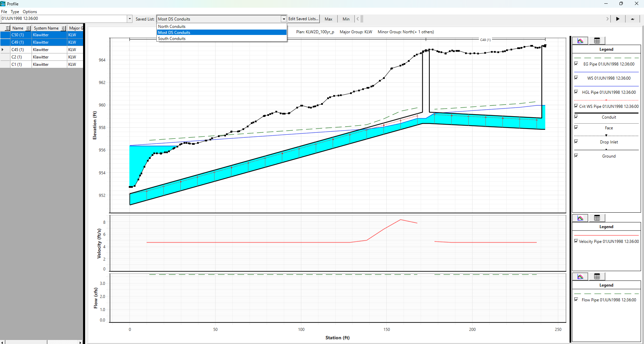Viewport: 644px width, 344px height.
Task: Click the animation speed icon beside play
Action: pos(632,19)
